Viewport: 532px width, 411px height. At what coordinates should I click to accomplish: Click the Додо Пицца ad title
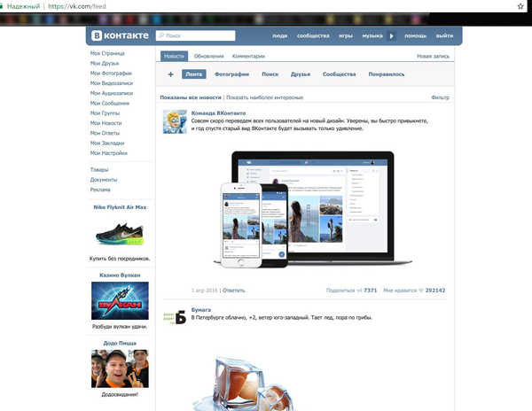(120, 343)
